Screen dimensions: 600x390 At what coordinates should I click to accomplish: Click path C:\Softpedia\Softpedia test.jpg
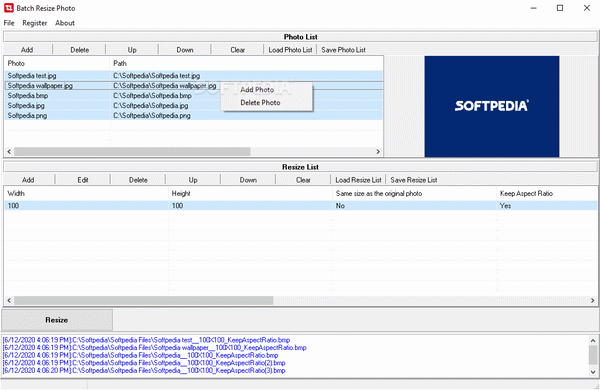[x=157, y=76]
